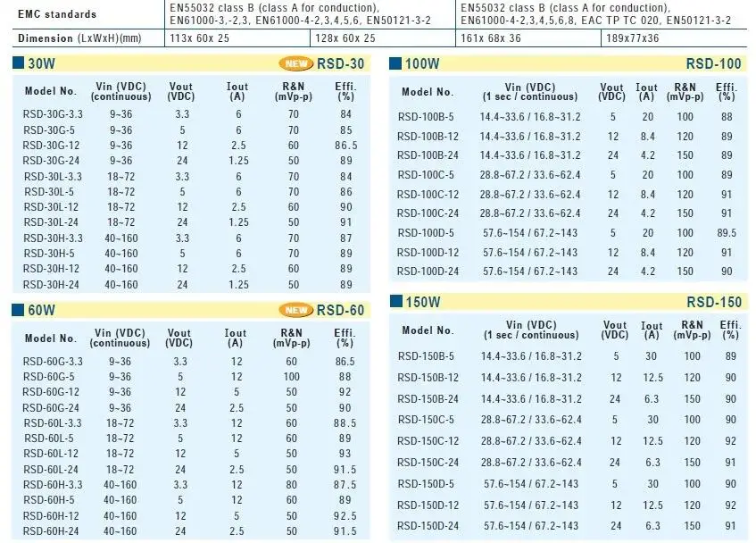Viewport: 756px width, 543px height.
Task: Click Model No. header in 150W table
Action: pyautogui.click(x=428, y=330)
